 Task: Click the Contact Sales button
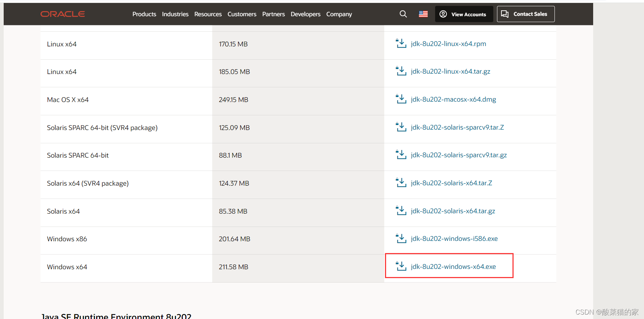(526, 14)
